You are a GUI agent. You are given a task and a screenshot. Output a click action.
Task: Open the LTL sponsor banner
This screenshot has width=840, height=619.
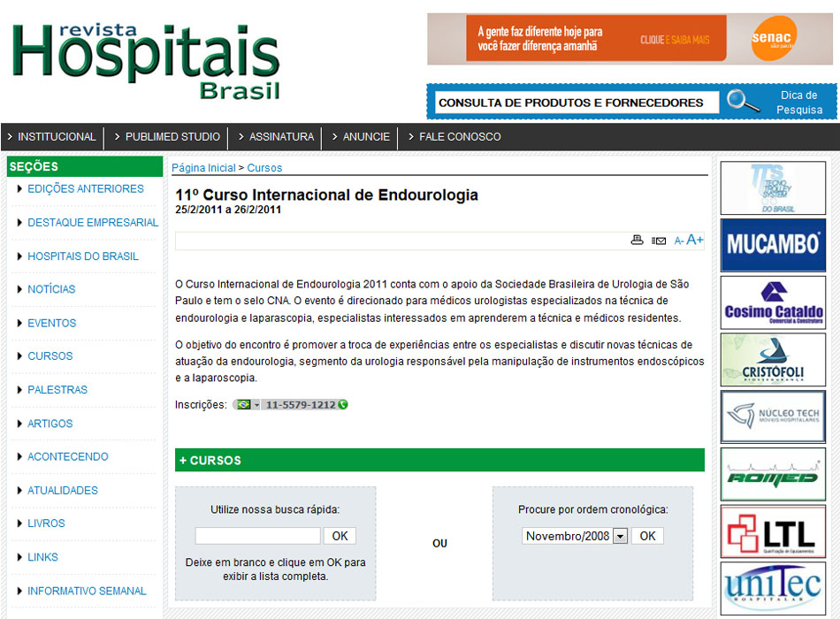click(x=773, y=531)
